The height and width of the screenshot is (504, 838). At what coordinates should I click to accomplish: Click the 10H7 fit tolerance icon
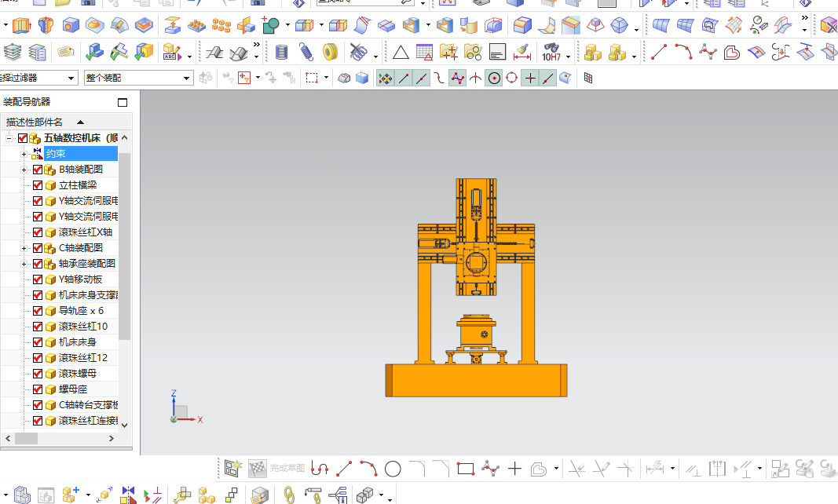tap(551, 53)
